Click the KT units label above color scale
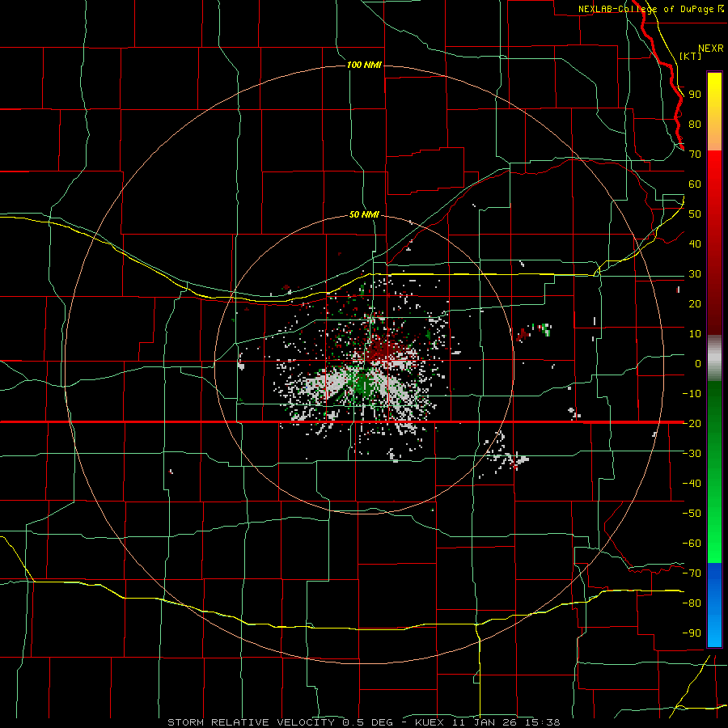Viewport: 728px width, 728px height. [x=691, y=56]
